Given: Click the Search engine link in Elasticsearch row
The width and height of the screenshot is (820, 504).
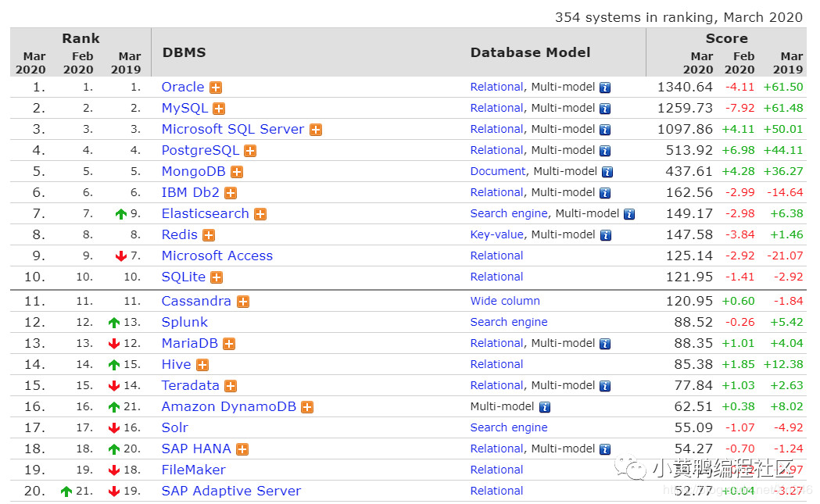Looking at the screenshot, I should [509, 213].
